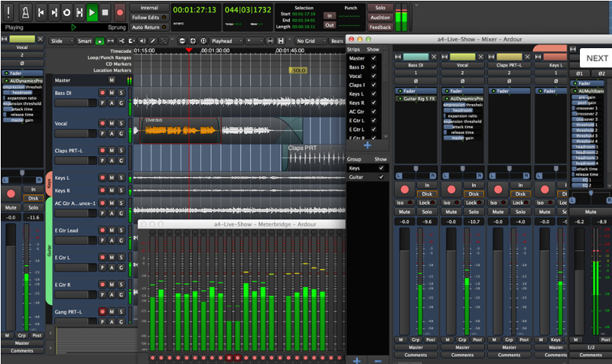Open the Playhead zoom focus dropdown

(x=226, y=41)
